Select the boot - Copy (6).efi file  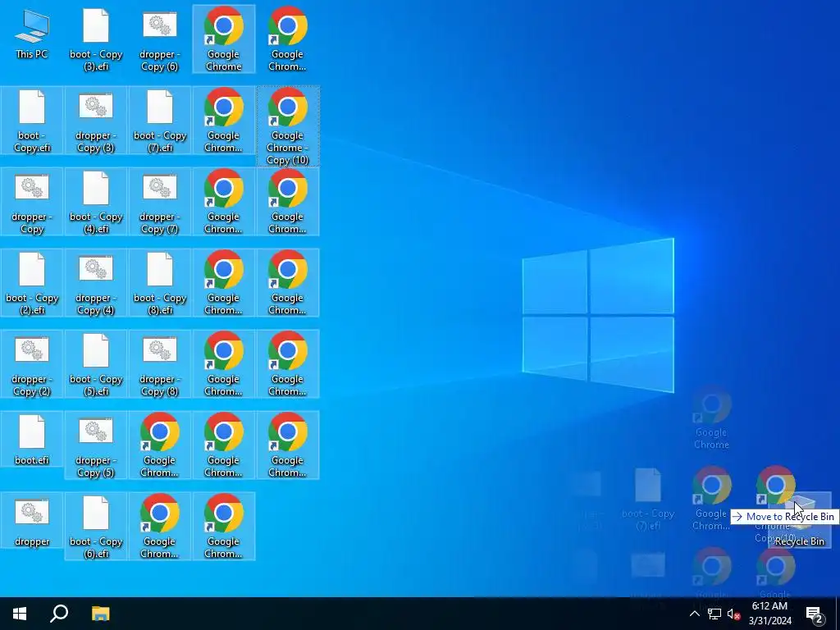[96, 527]
